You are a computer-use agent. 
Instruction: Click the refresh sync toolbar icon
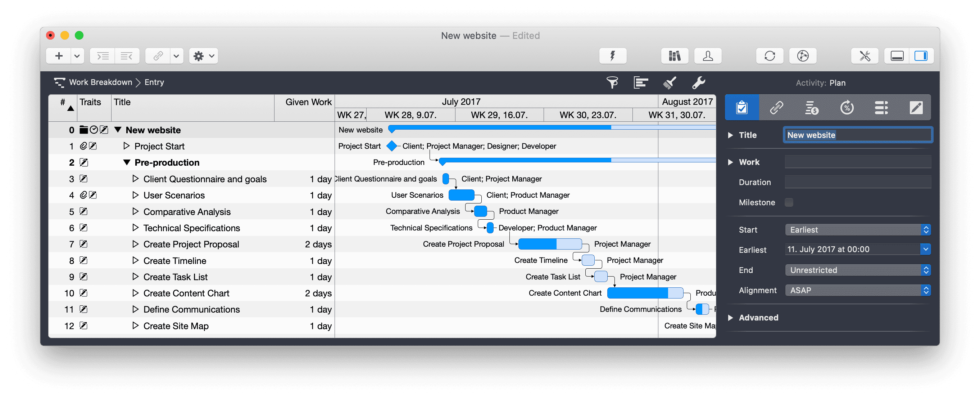770,56
